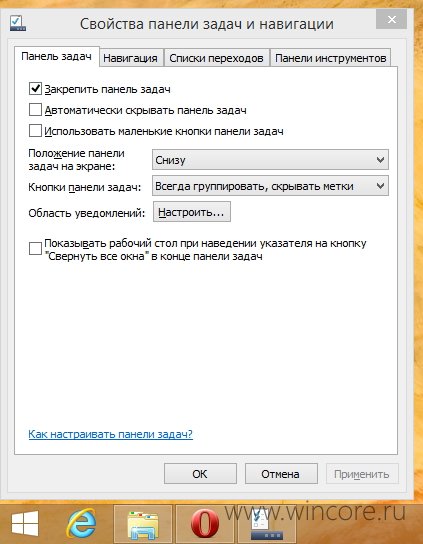Open Internet Explorer from the taskbar
The height and width of the screenshot is (544, 423).
[81, 524]
